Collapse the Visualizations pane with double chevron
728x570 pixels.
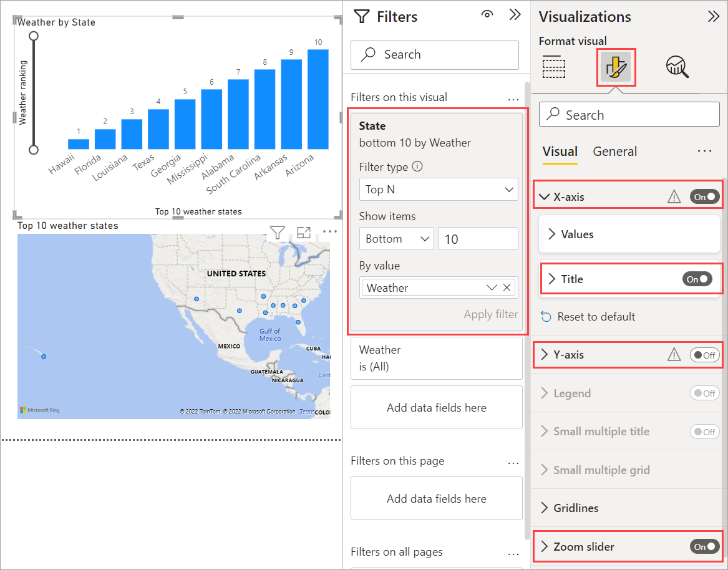pyautogui.click(x=714, y=17)
